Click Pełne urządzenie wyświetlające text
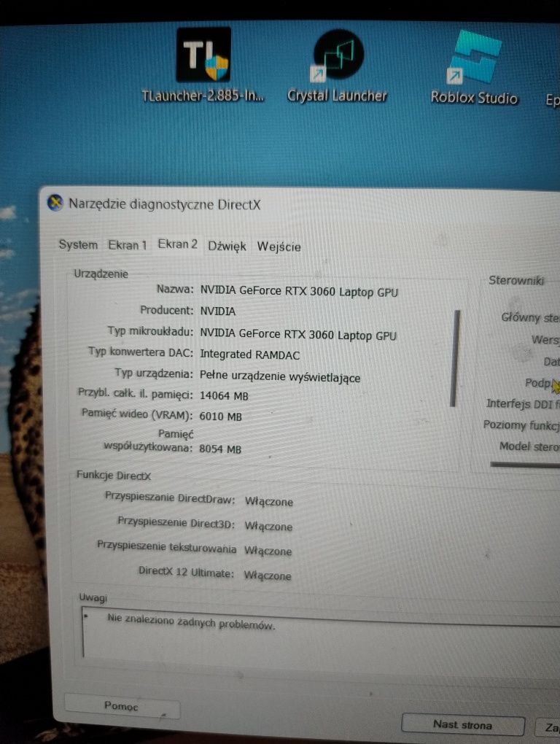The height and width of the screenshot is (744, 560). (x=280, y=377)
